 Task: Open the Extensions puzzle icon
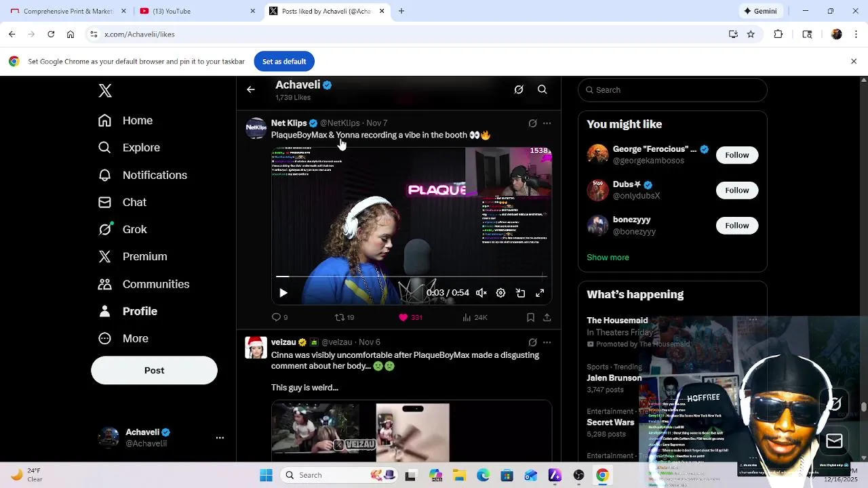click(778, 34)
